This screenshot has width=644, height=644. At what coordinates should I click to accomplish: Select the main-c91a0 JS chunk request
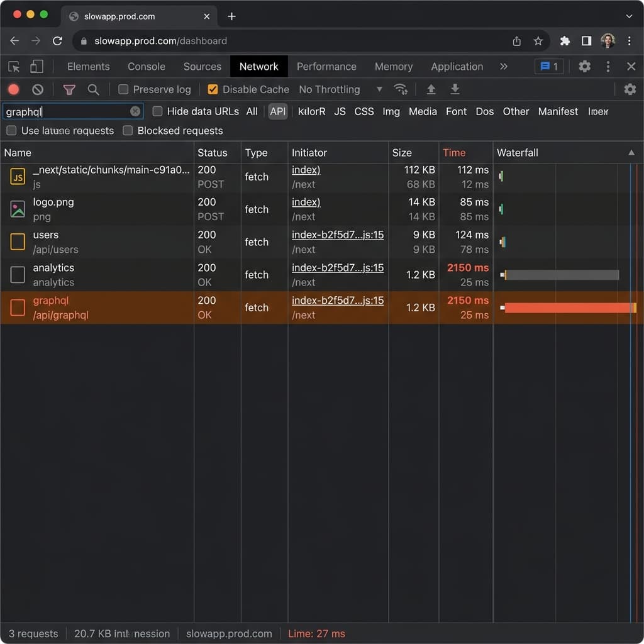click(322, 177)
